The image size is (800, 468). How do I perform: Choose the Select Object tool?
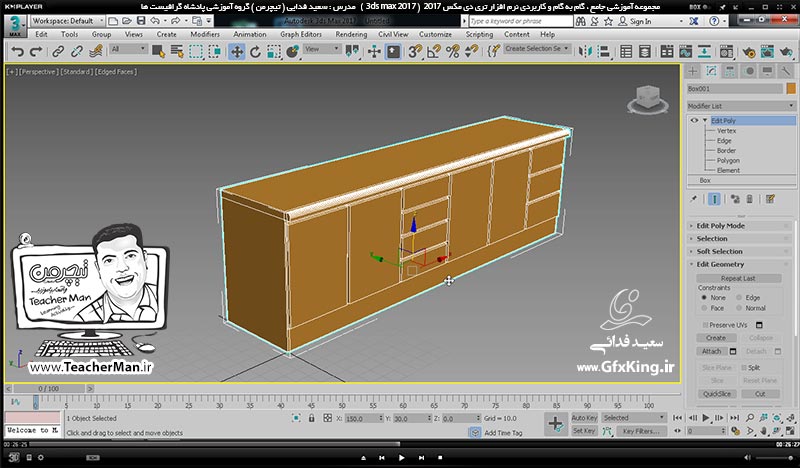(158, 52)
